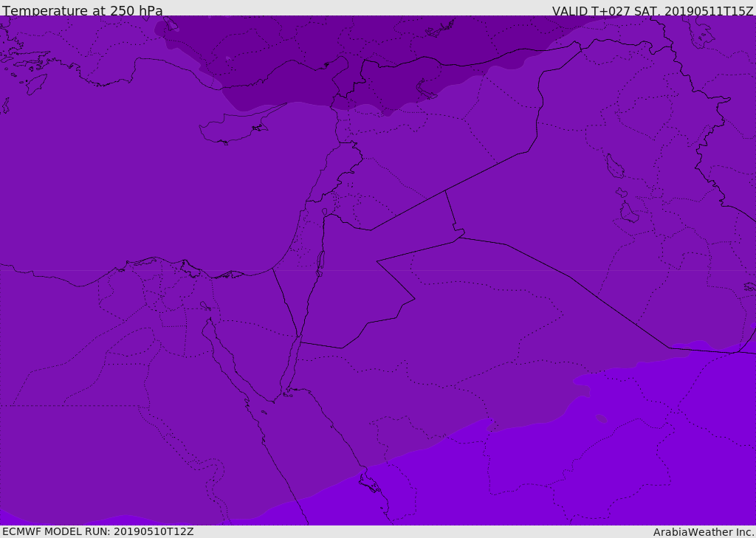The width and height of the screenshot is (756, 538).
Task: Click the 'ECMWF MODEL RUN: 20190510T12Z' footer text
Action: point(98,531)
